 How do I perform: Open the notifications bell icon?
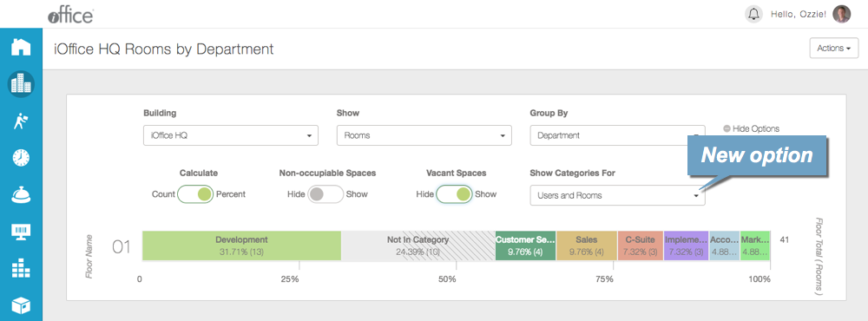coord(753,15)
